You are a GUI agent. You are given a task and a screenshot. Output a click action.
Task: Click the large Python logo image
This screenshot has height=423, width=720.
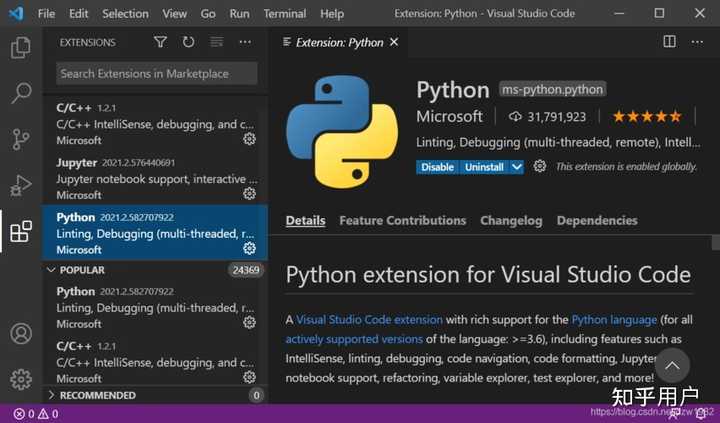pyautogui.click(x=342, y=132)
